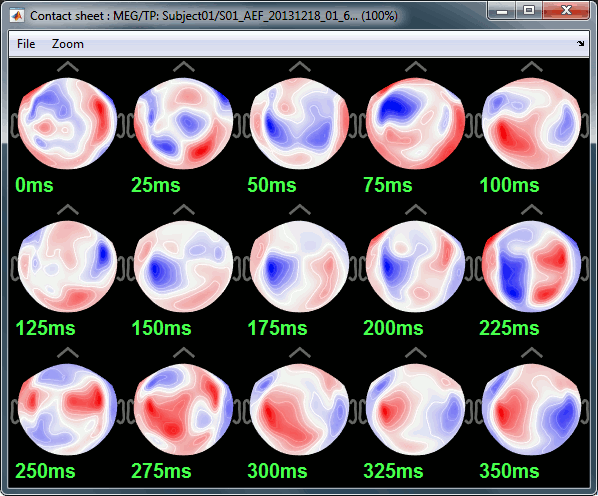This screenshot has height=496, width=598.
Task: Minimize the Contact sheet window
Action: click(502, 10)
